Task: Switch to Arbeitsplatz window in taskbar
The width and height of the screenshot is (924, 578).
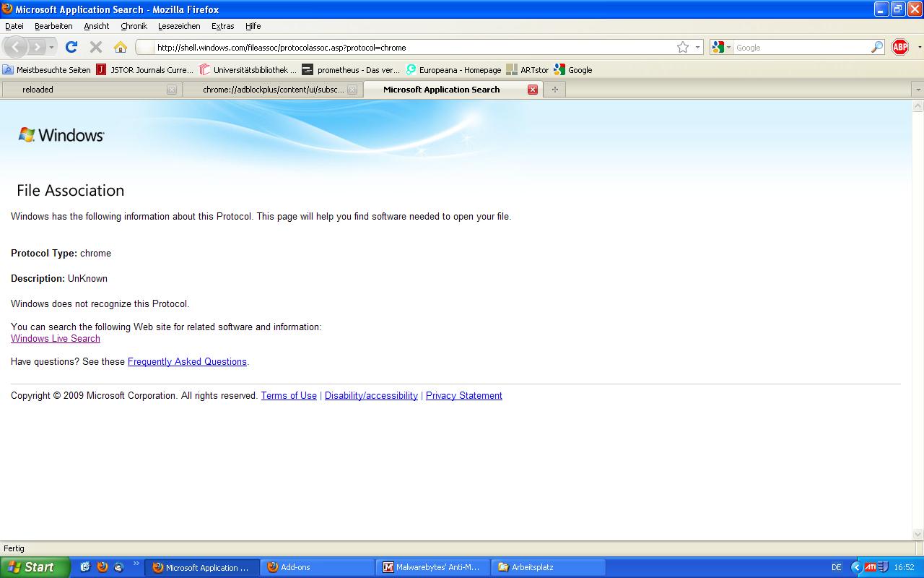Action: click(x=549, y=567)
